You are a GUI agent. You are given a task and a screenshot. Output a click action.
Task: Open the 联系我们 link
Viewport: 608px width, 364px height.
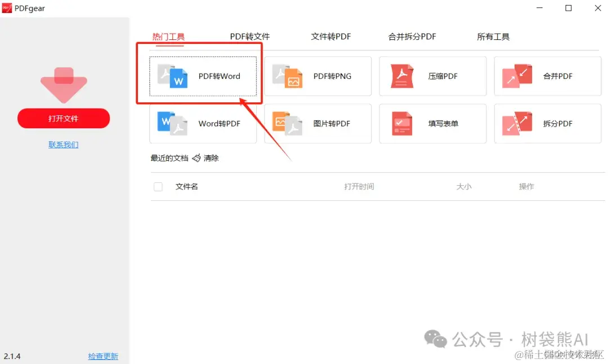(x=63, y=145)
